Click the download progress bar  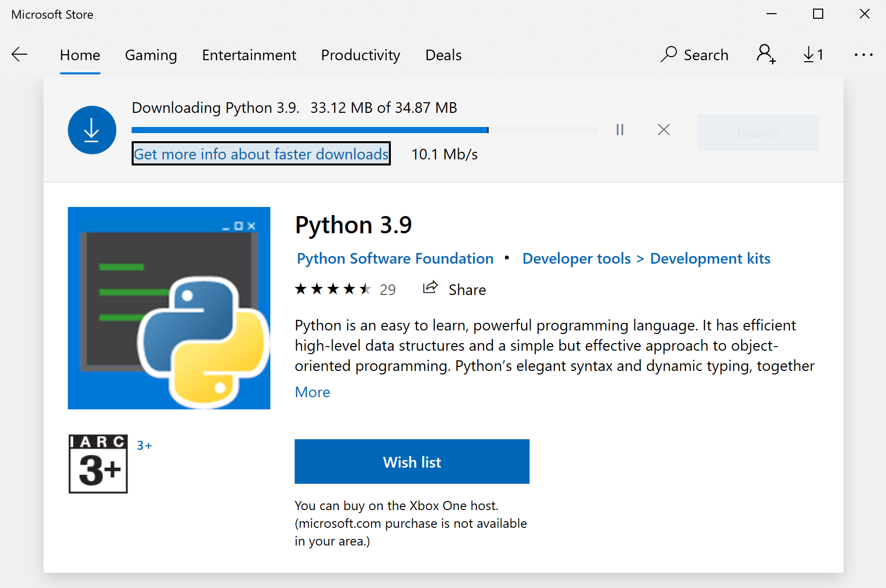(x=365, y=131)
